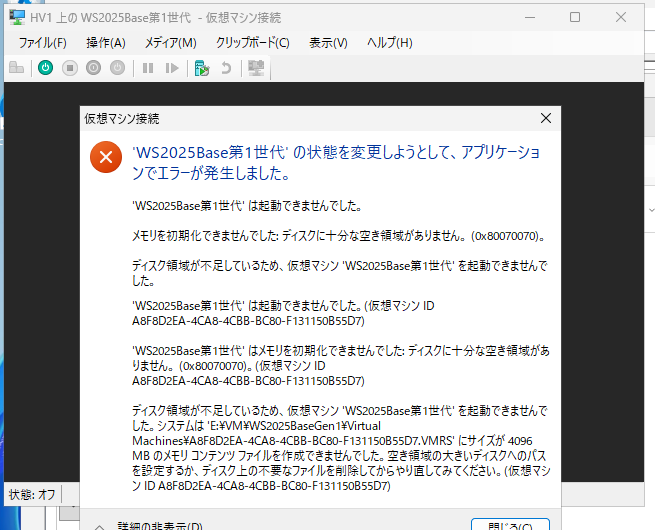Click the Pause VM toolbar icon

(x=148, y=68)
